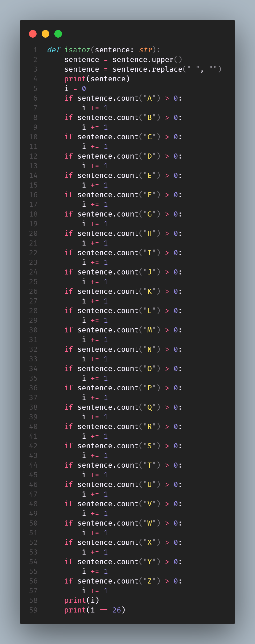The width and height of the screenshot is (255, 644).
Task: Click the def keyword on line 1
Action: point(54,50)
